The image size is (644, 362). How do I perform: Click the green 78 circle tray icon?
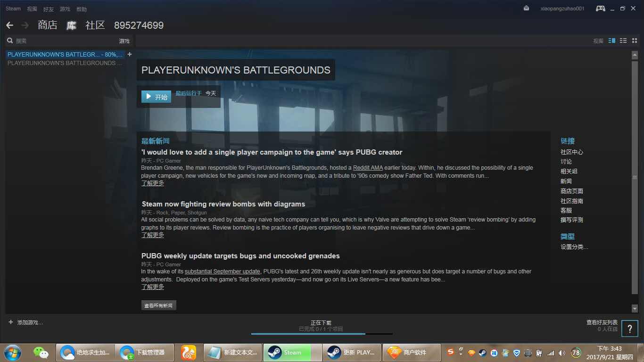click(576, 353)
